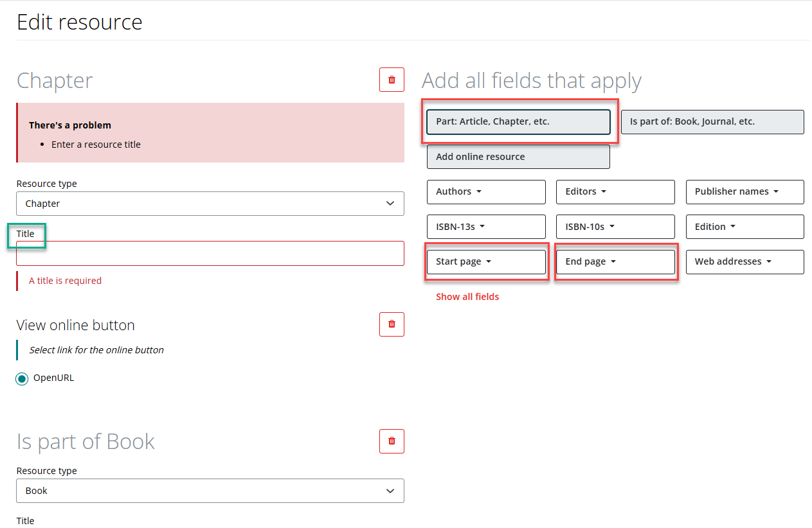Expand the Editors dropdown

click(x=615, y=191)
